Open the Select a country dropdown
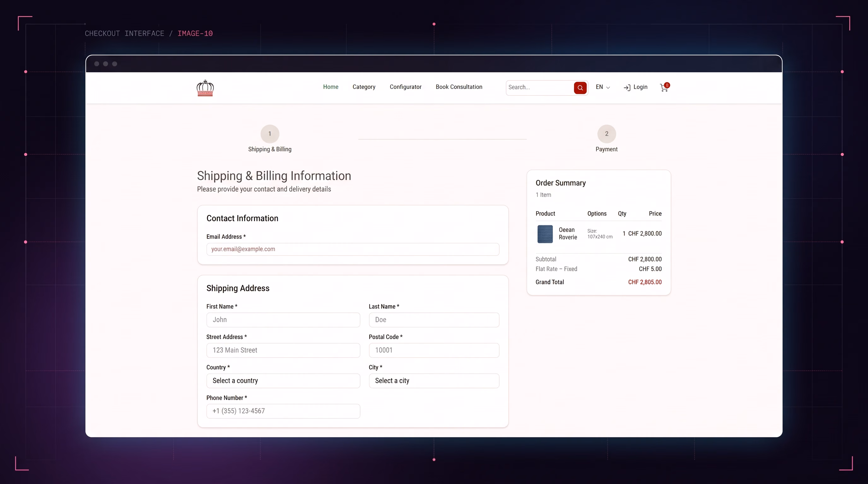Viewport: 868px width, 484px height. click(x=283, y=381)
